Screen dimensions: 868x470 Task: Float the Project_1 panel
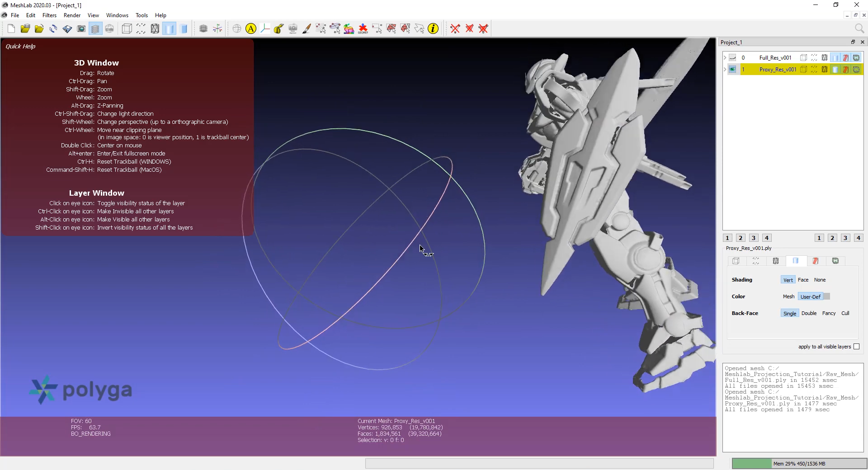(x=853, y=42)
